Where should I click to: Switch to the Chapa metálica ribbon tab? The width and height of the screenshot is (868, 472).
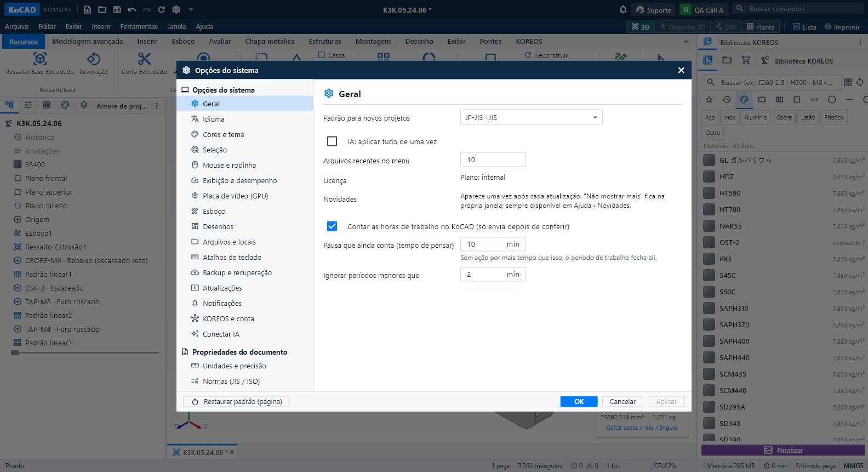click(x=270, y=41)
